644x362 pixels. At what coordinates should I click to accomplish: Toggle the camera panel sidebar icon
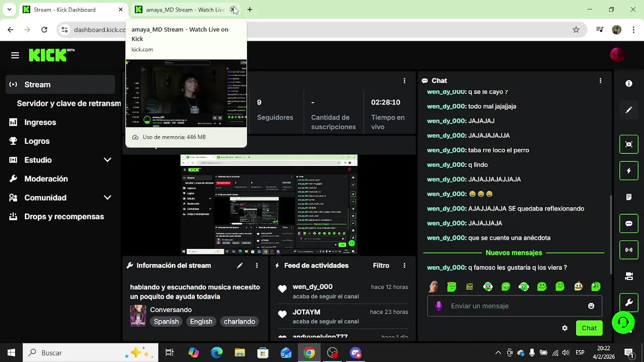tap(629, 277)
